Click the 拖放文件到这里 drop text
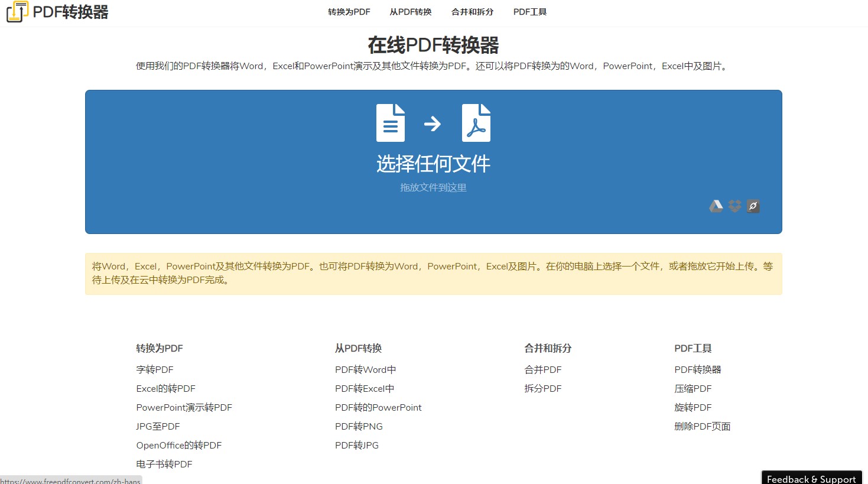868x484 pixels. coord(434,187)
